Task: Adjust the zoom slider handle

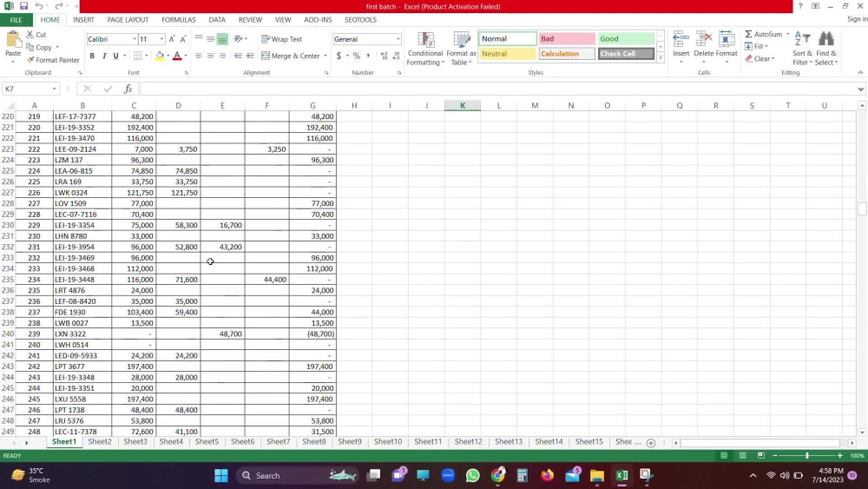Action: (x=807, y=455)
